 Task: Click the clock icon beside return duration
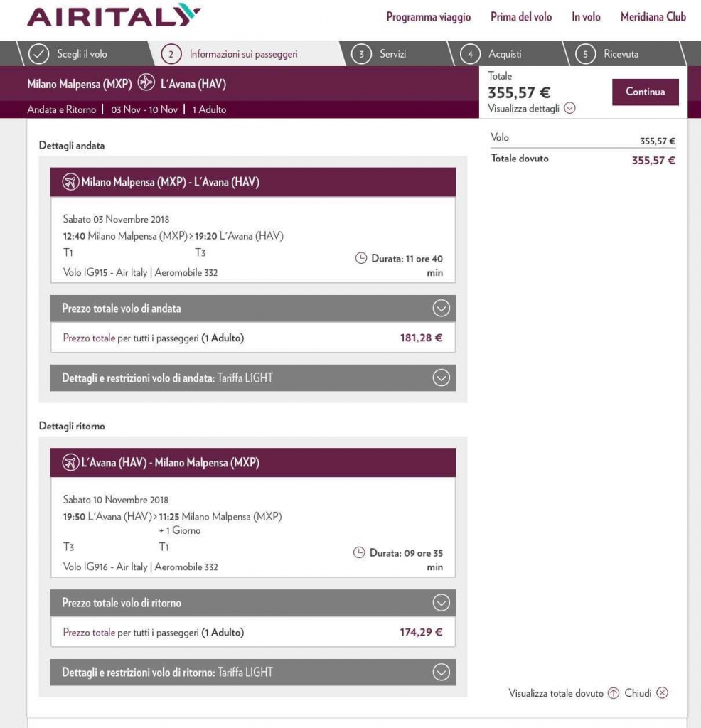pyautogui.click(x=359, y=552)
